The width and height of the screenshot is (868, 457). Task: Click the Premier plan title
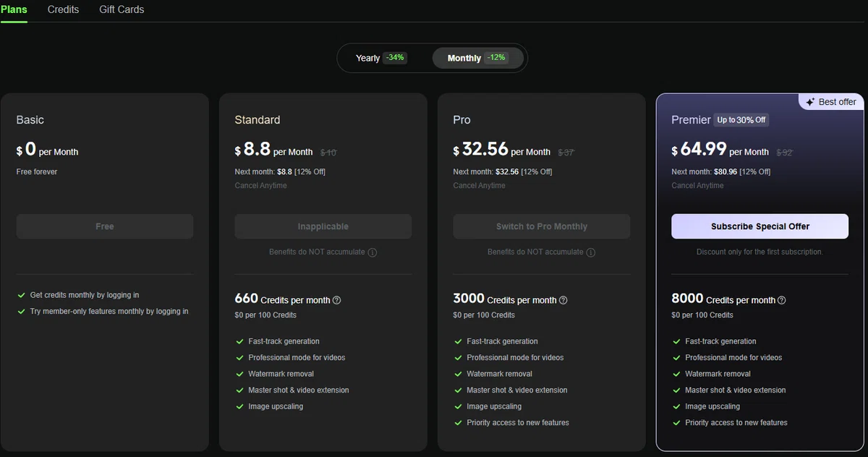click(691, 120)
